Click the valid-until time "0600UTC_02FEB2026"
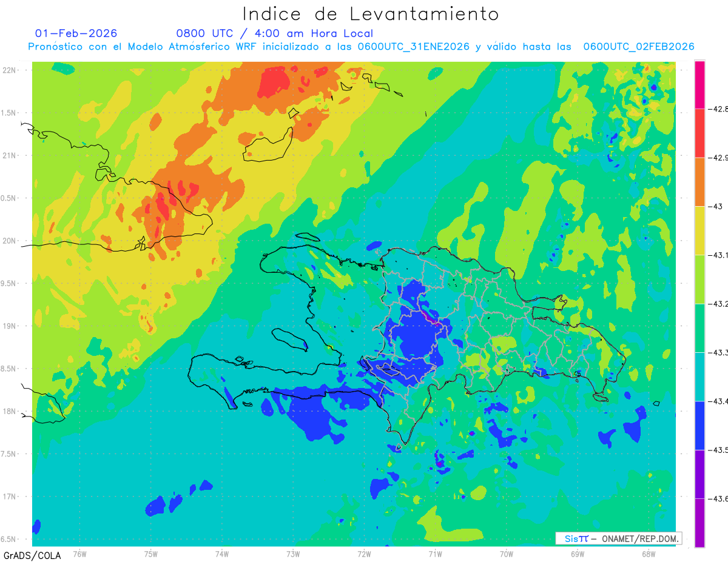728x562 pixels. 639,47
